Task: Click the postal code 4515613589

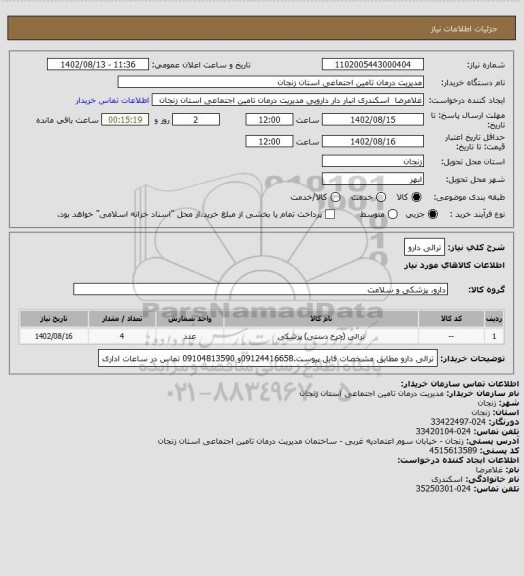Action: pos(453,450)
